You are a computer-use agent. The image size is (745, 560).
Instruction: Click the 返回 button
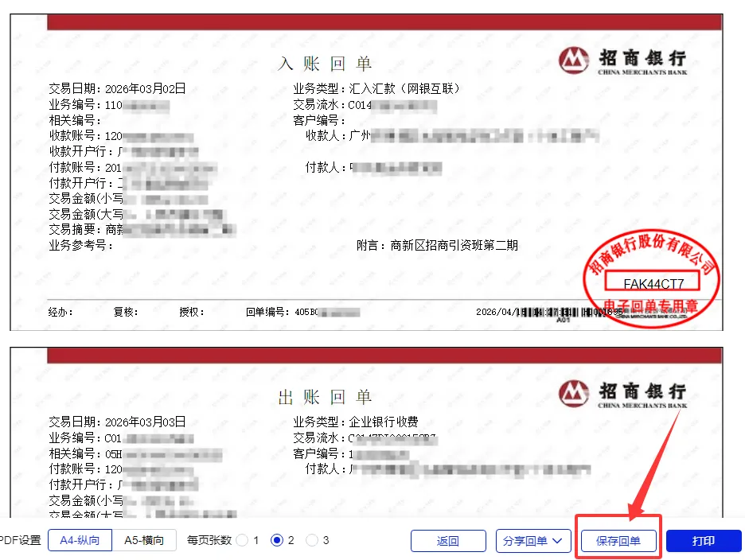448,541
